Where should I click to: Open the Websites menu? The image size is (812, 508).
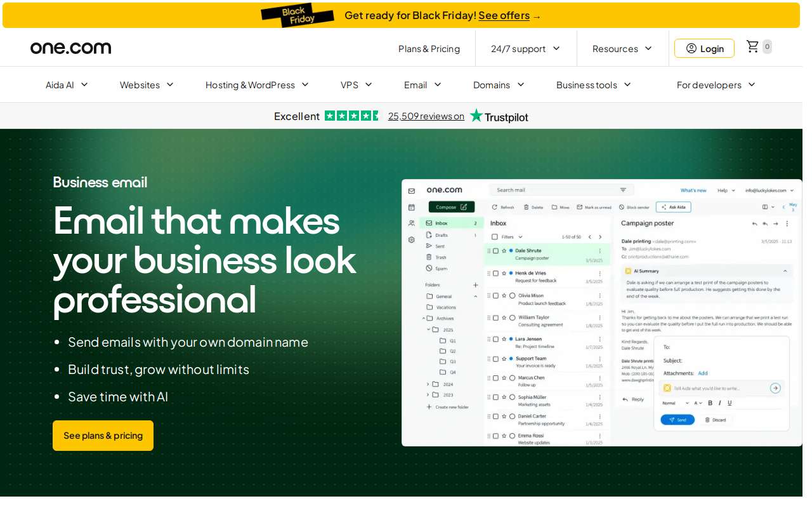click(x=147, y=85)
